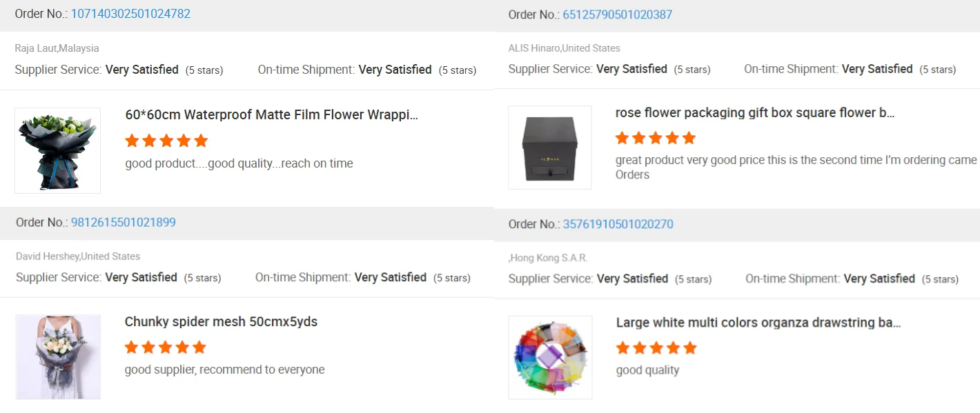Click the star rating under Chunky spider mesh
This screenshot has height=413, width=980.
click(x=165, y=347)
